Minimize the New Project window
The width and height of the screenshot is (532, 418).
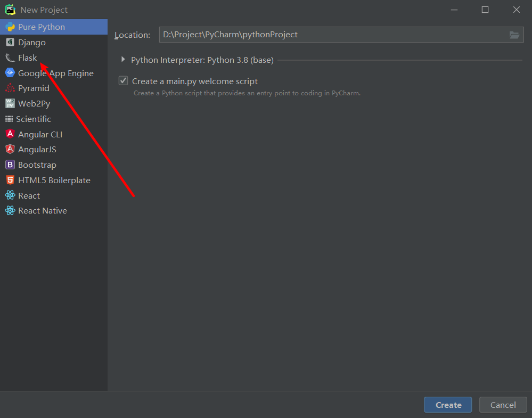click(x=454, y=10)
